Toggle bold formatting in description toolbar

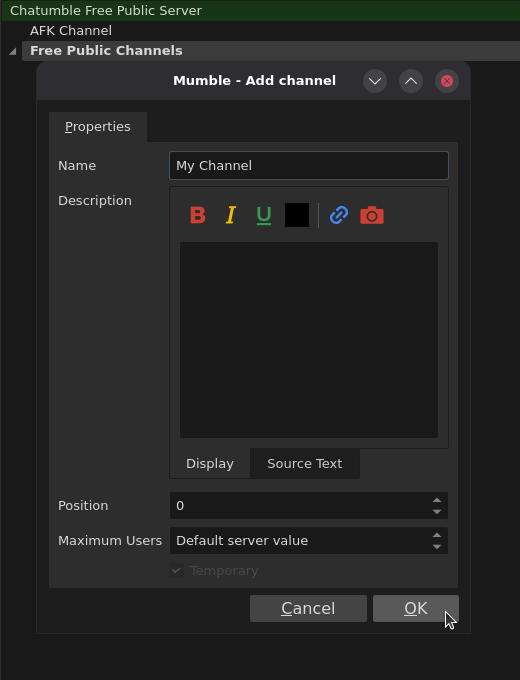pyautogui.click(x=198, y=215)
